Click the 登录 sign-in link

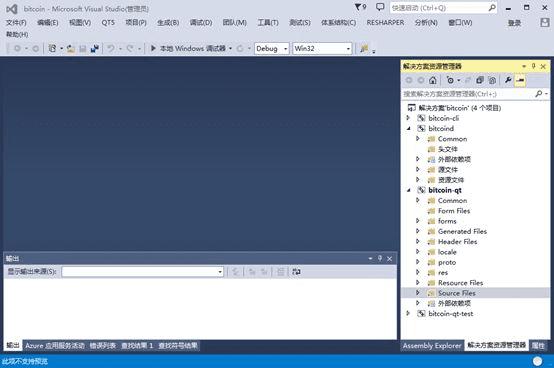tap(514, 23)
